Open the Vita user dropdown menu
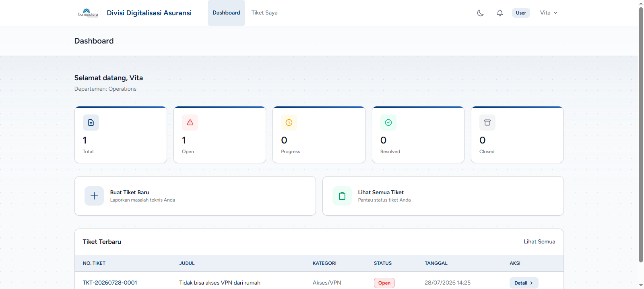Screen dimensions: 644x289 point(549,13)
